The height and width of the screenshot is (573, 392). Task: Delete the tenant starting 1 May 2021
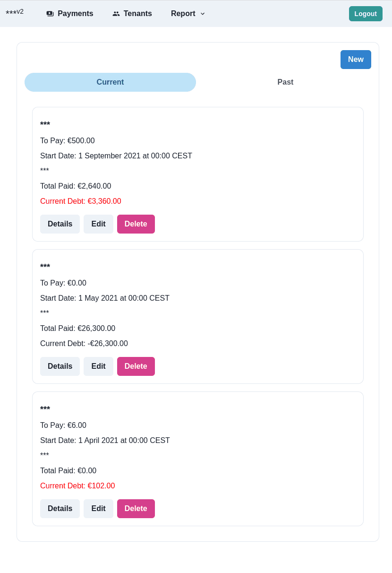click(x=136, y=366)
